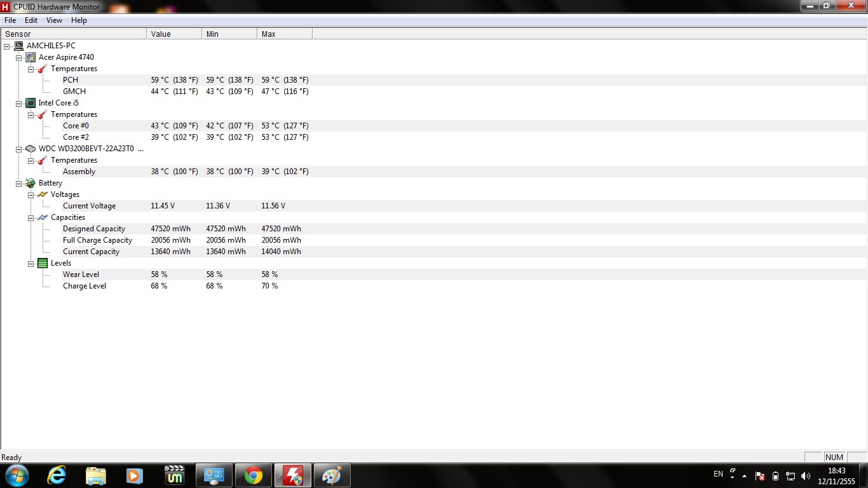Open the View menu
This screenshot has height=488, width=868.
click(54, 20)
